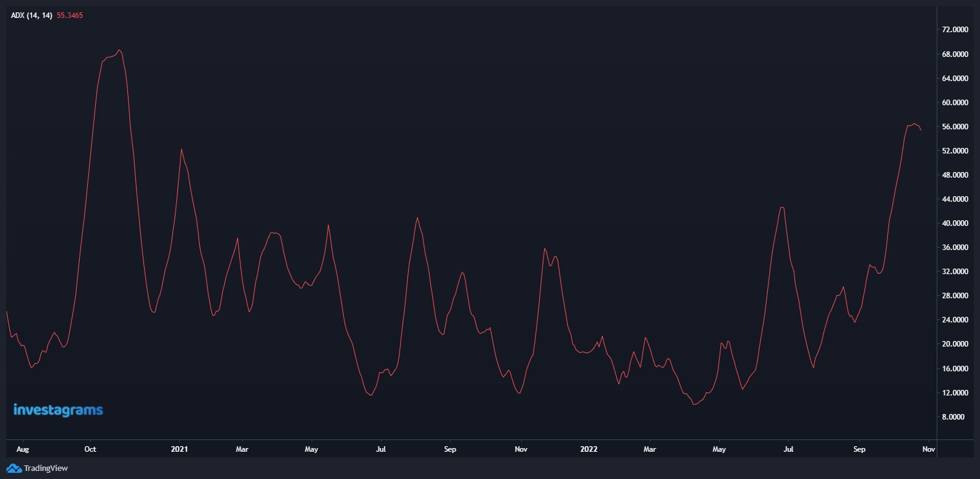This screenshot has width=980, height=479.
Task: Click the rightmost Nov time axis label
Action: point(928,449)
